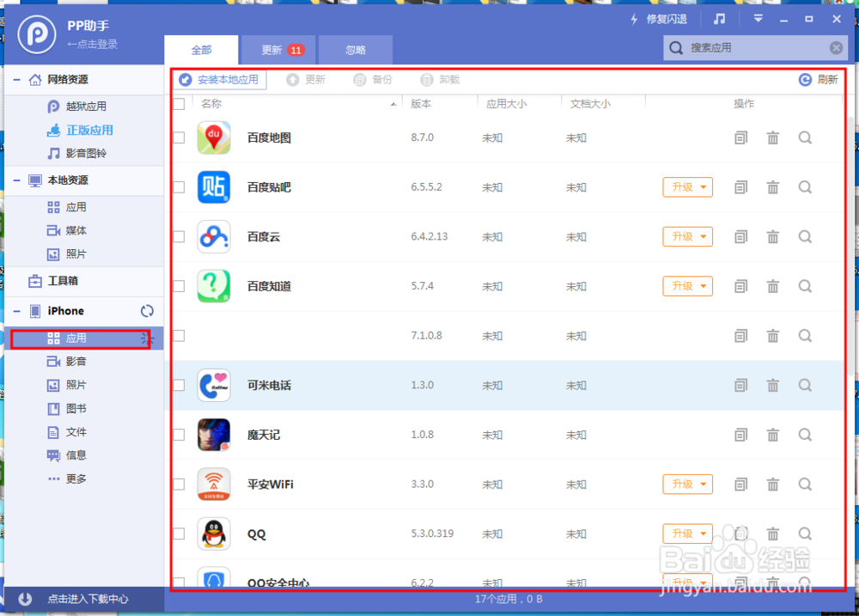
Task: Click 安装本地应用 button
Action: (x=219, y=80)
